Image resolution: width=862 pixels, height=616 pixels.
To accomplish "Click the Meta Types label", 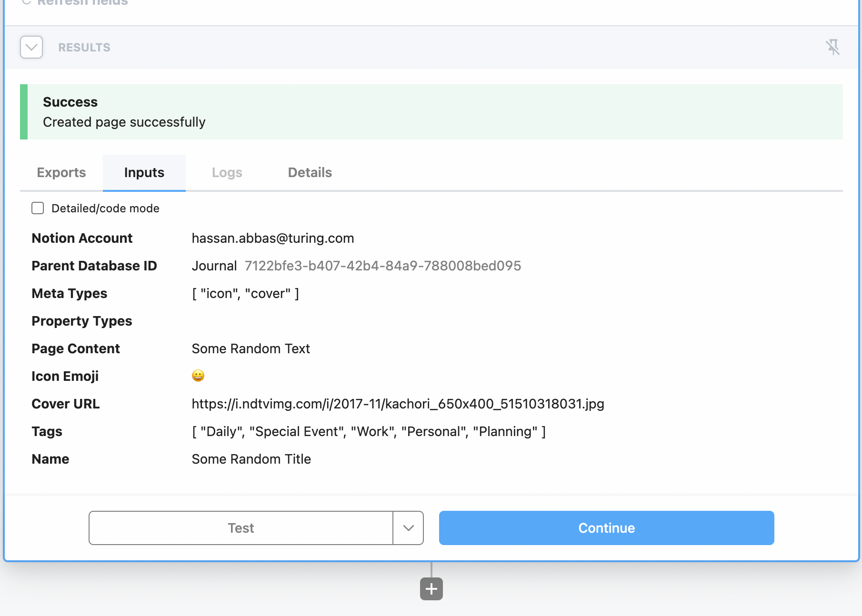I will [x=70, y=293].
